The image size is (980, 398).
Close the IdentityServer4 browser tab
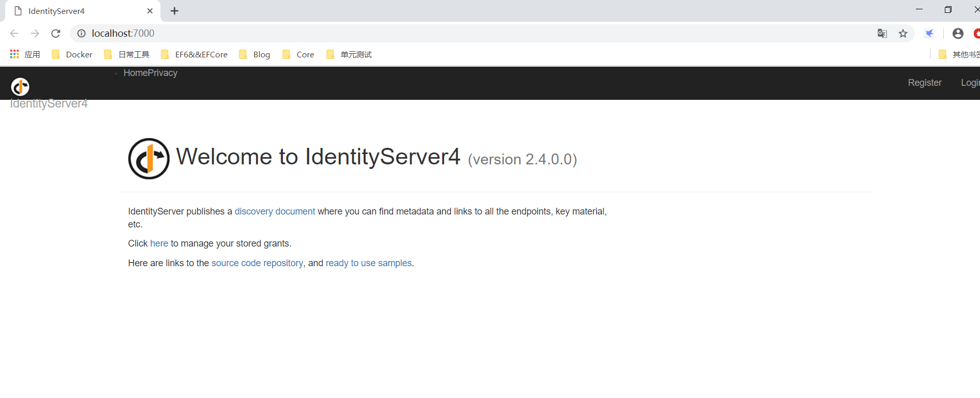pos(150,11)
